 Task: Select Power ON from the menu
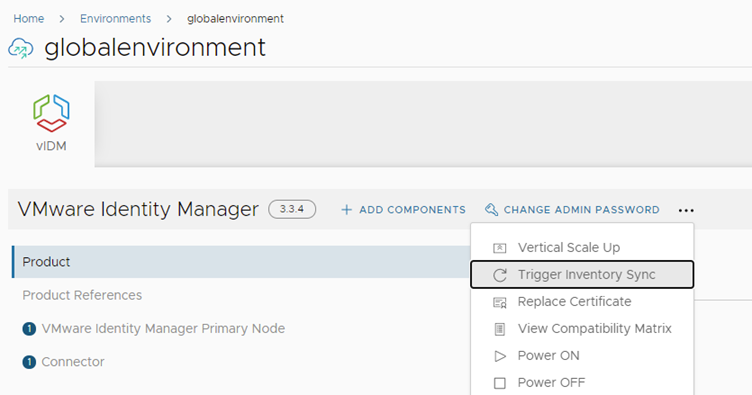[x=582, y=356]
